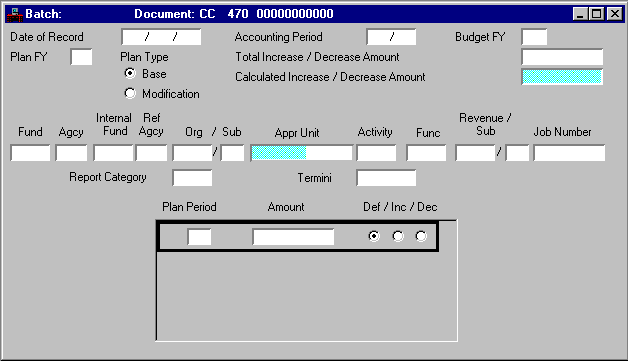Click the Func input field

(x=426, y=153)
